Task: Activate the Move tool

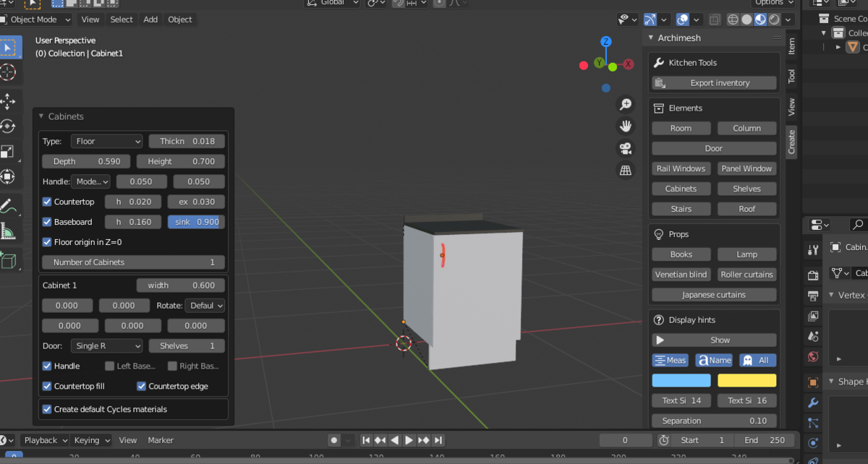Action: point(8,100)
